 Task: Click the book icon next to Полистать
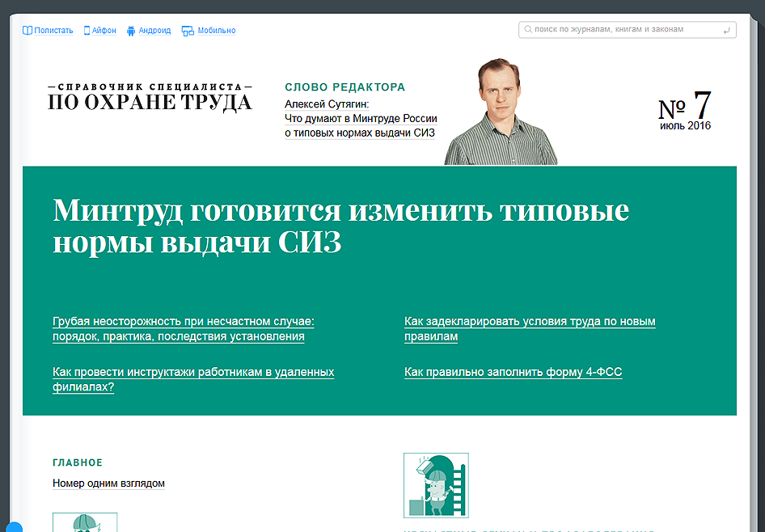[x=27, y=31]
